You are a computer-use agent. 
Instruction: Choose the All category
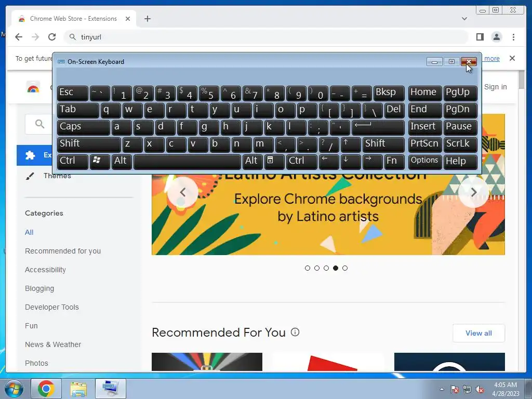coord(29,232)
